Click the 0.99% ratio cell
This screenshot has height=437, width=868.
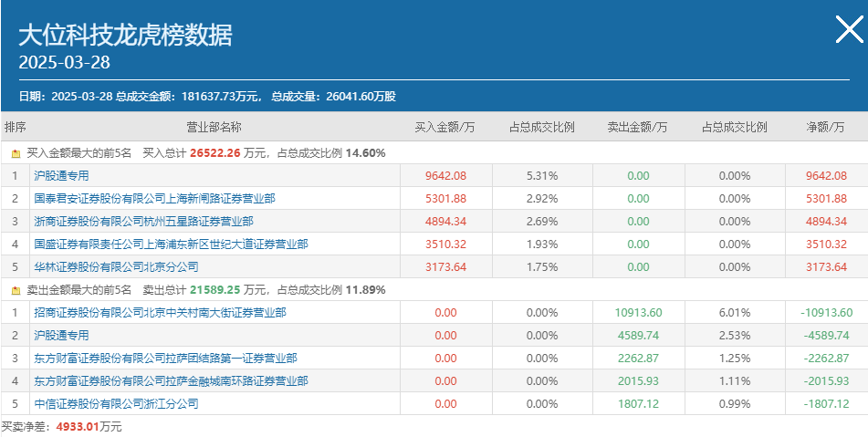(x=735, y=404)
